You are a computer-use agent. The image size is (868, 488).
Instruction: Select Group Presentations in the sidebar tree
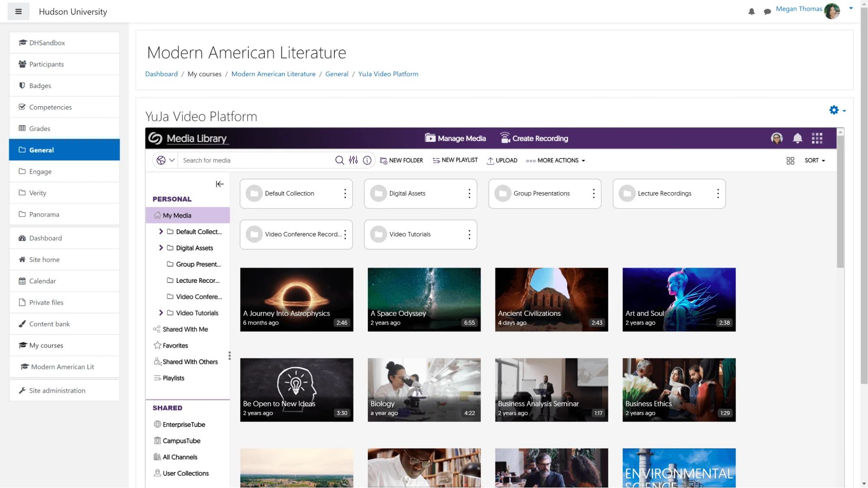click(x=194, y=264)
